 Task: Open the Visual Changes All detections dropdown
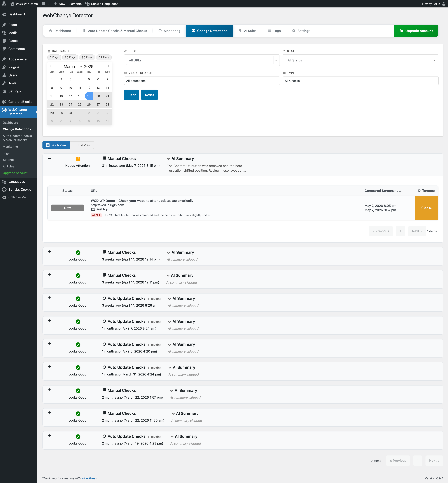[202, 81]
